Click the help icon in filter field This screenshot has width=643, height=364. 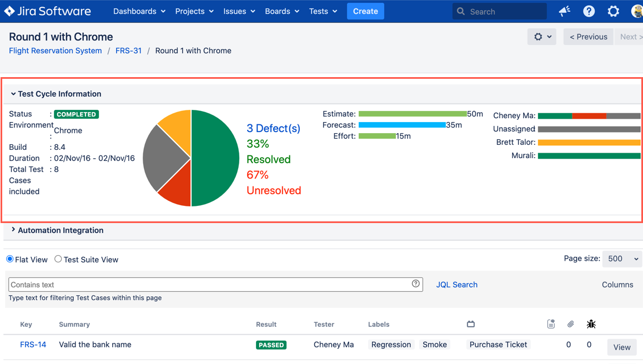415,284
